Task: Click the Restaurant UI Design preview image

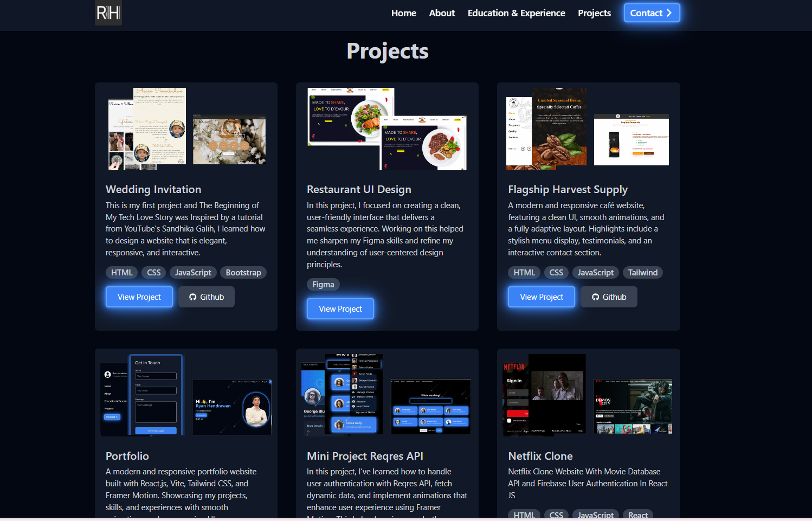Action: pyautogui.click(x=387, y=129)
